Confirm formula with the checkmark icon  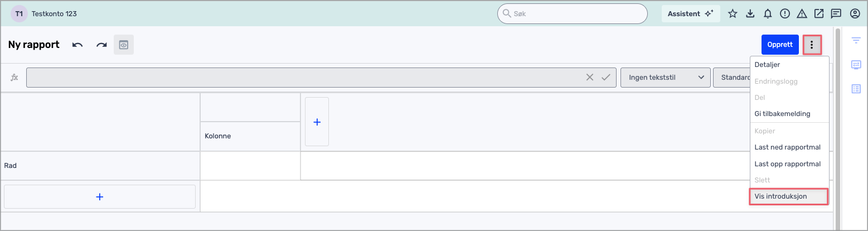point(606,78)
